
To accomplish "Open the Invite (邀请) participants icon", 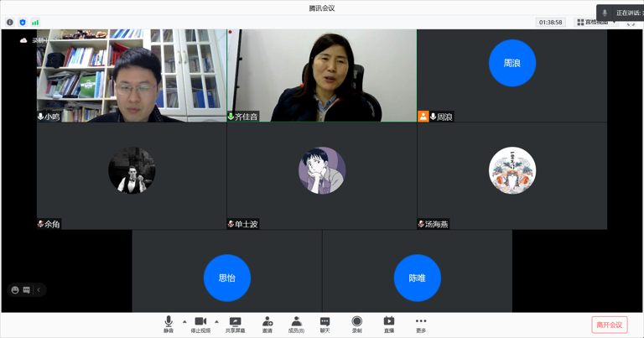I will pos(267,324).
